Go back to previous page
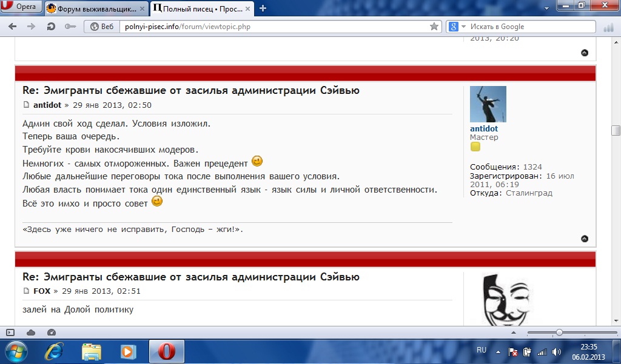 pos(13,27)
